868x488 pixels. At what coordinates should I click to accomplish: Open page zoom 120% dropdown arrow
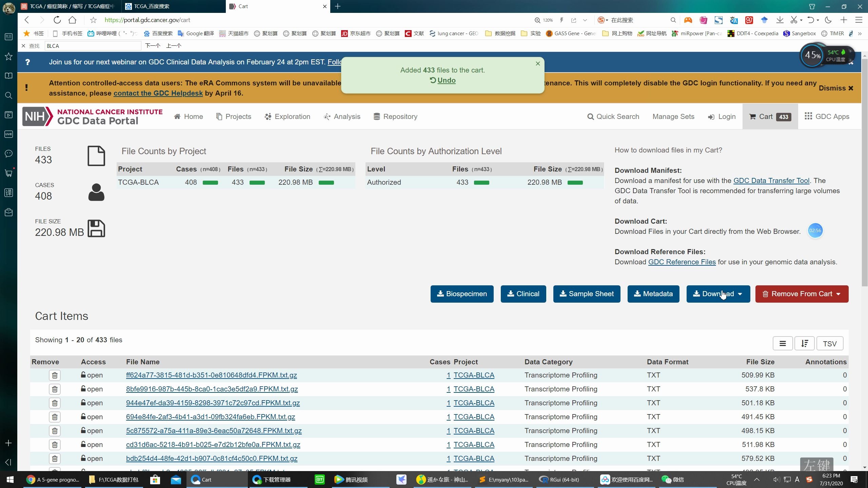click(x=585, y=20)
